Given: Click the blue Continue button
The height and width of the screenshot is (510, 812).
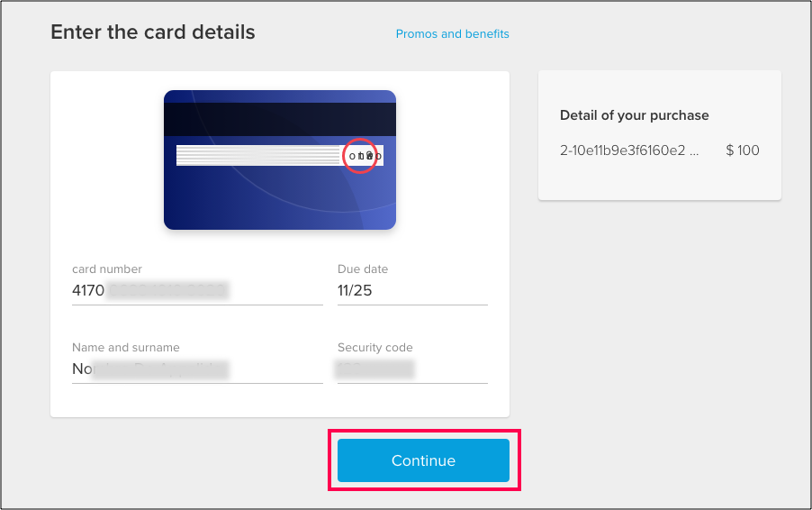Looking at the screenshot, I should tap(423, 460).
